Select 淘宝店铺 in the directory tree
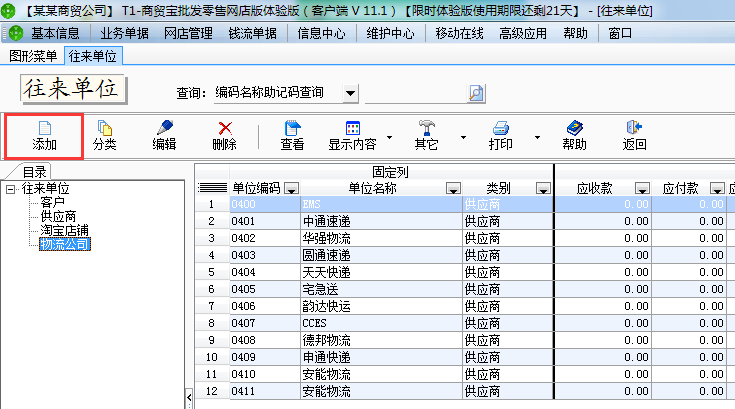This screenshot has width=735, height=409. tap(64, 231)
